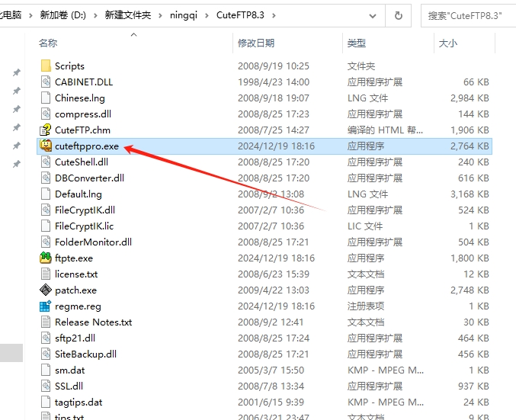This screenshot has height=420, width=516.
Task: Select the Default.lng file icon
Action: [46, 194]
